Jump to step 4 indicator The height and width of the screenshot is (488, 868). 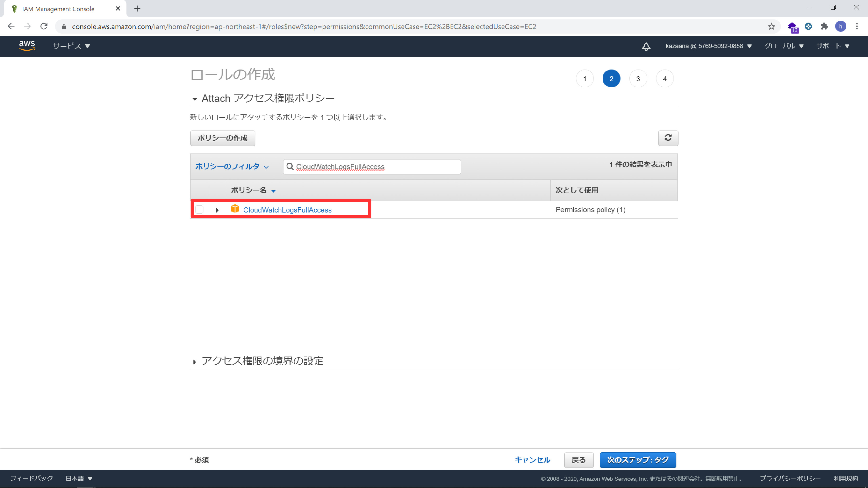click(x=665, y=78)
